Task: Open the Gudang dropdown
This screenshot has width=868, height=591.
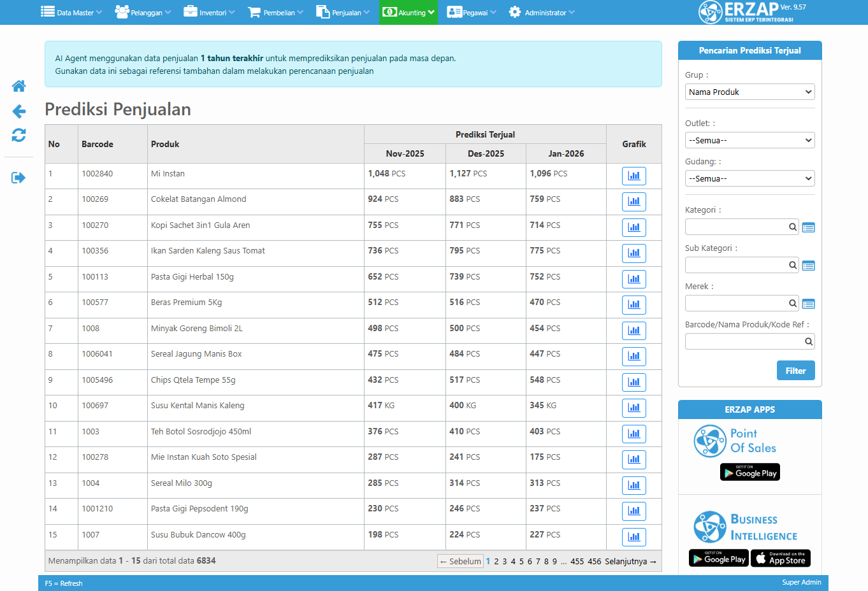Action: tap(749, 178)
